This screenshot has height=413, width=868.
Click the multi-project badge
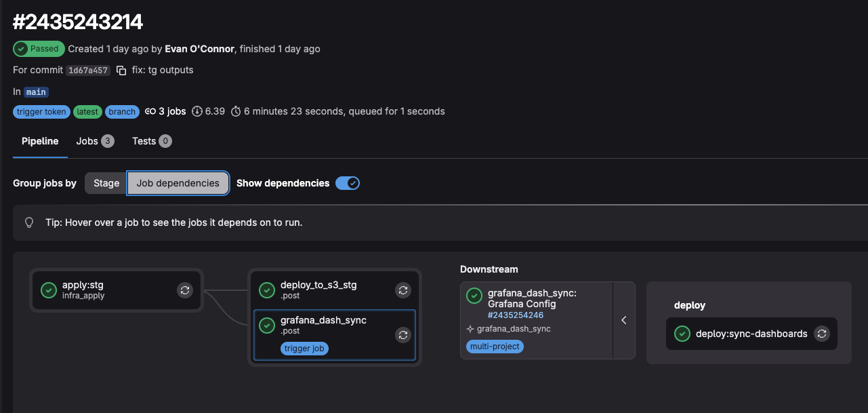point(495,347)
